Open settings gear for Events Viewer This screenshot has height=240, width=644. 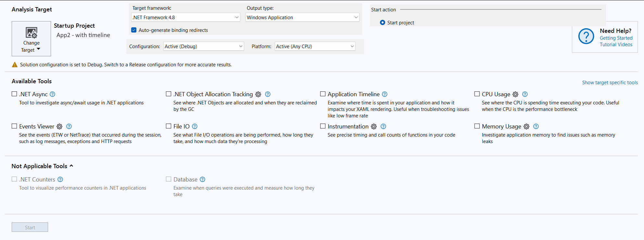coord(59,127)
